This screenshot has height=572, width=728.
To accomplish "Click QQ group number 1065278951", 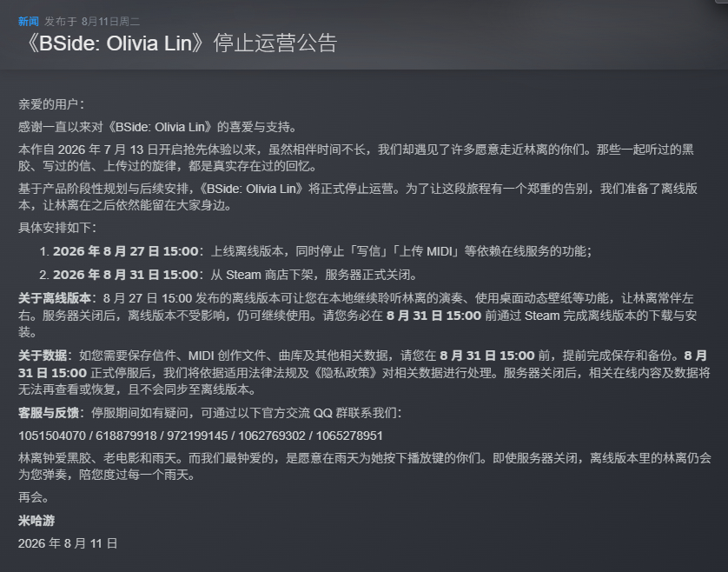I will pos(349,436).
